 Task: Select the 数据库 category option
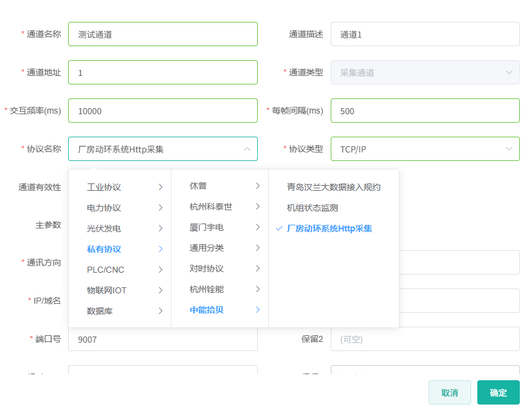click(x=100, y=311)
